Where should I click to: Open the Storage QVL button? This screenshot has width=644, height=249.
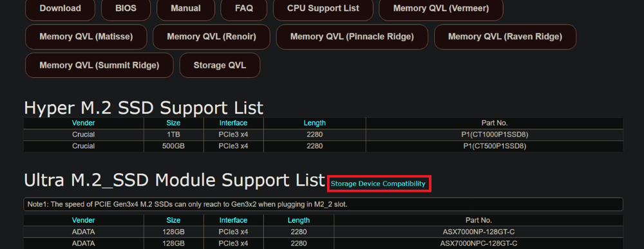tap(220, 65)
